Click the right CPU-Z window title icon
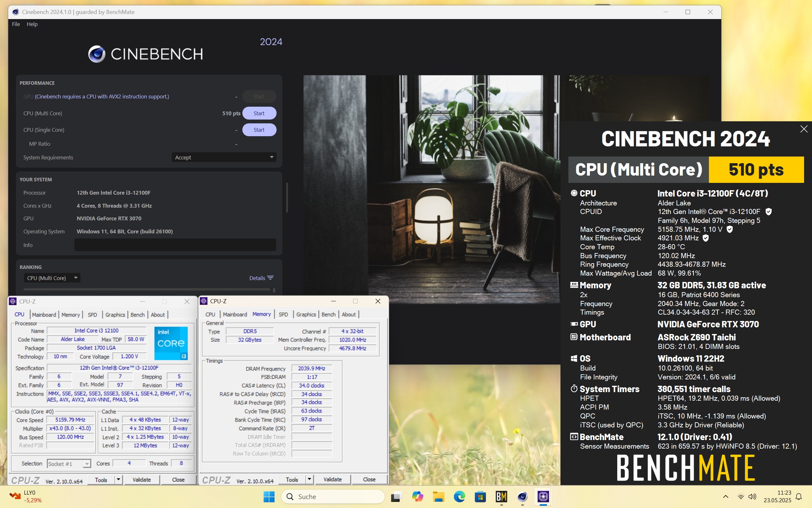 click(x=204, y=301)
